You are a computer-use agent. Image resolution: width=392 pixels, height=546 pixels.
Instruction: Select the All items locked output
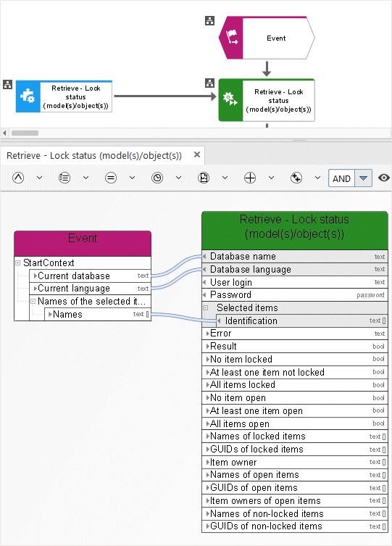[295, 384]
